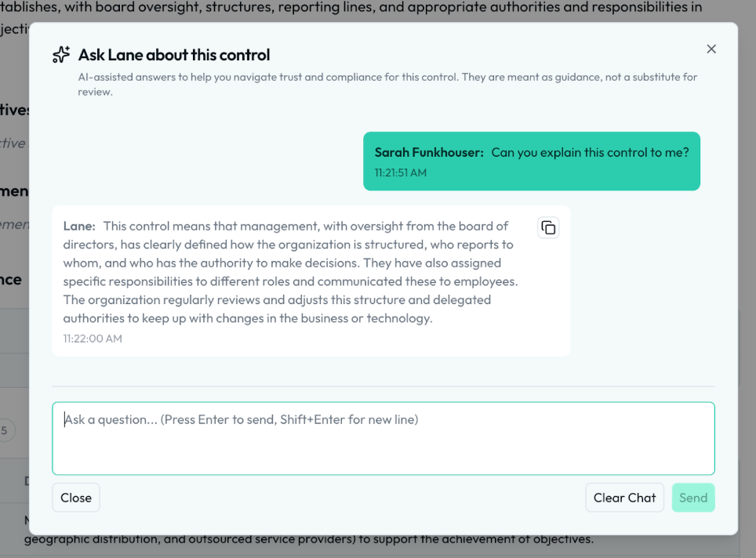Click Lane's reply paragraph text
Viewport: 756px width, 558px height.
click(x=290, y=273)
